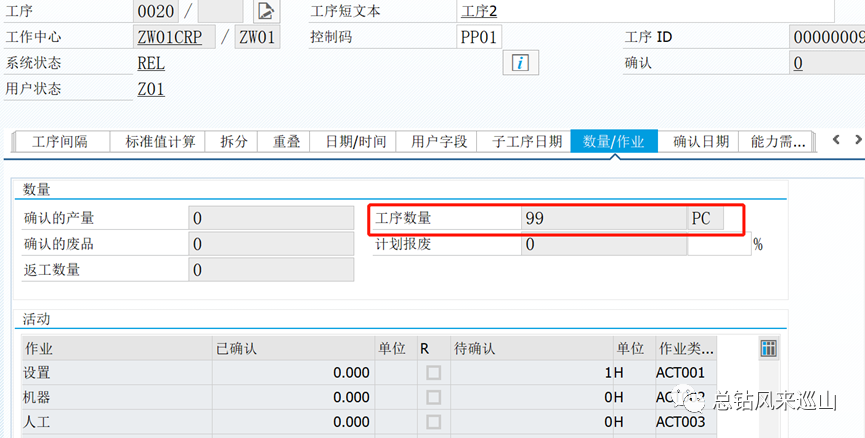Click confirmed value 0.000 in 机器 row
Viewport: 865px width, 438px height.
pyautogui.click(x=351, y=397)
